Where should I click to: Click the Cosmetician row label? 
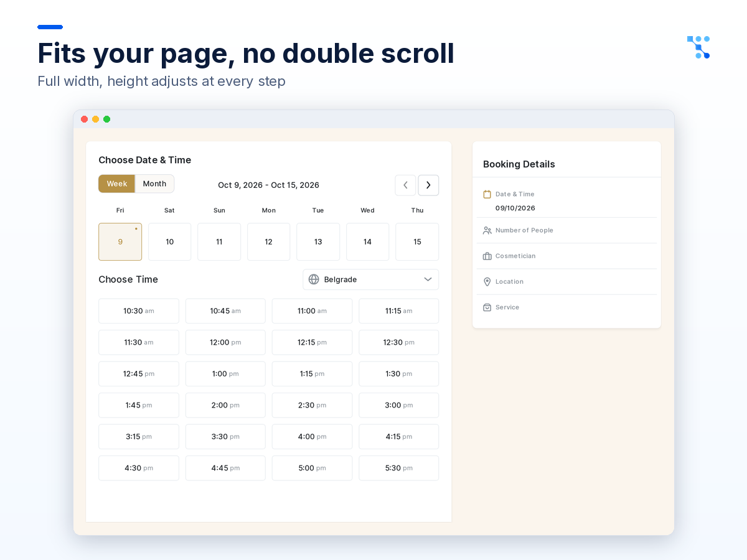coord(515,256)
